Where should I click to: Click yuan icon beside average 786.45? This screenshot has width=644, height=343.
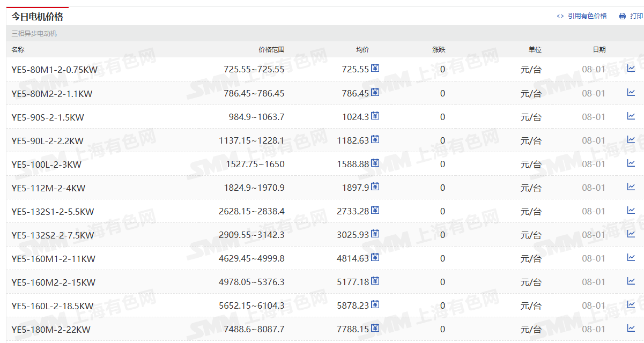375,92
